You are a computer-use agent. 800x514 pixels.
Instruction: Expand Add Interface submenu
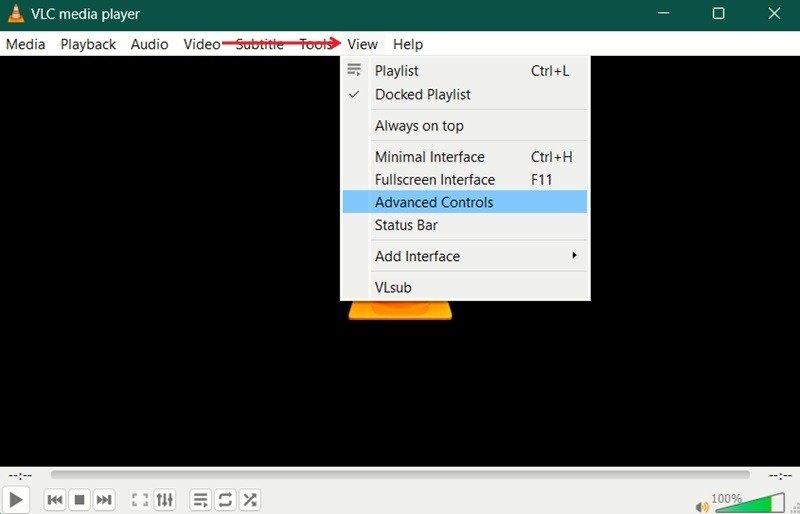465,256
